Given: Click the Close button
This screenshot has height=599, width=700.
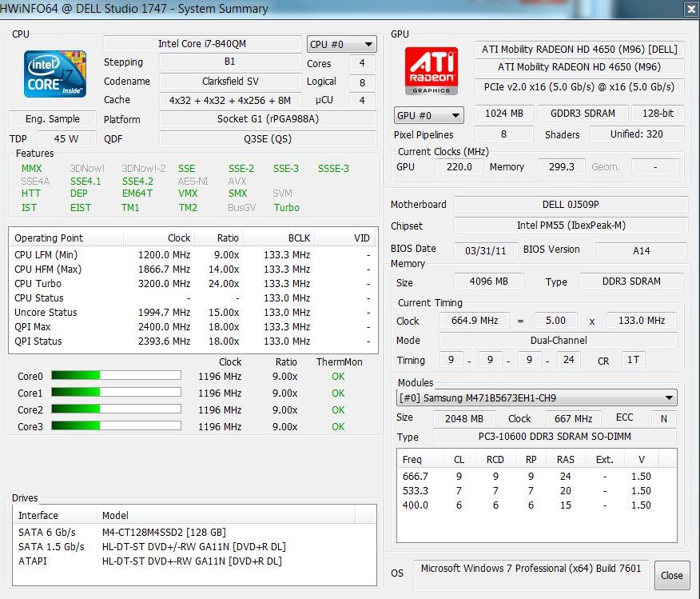Looking at the screenshot, I should (x=671, y=575).
